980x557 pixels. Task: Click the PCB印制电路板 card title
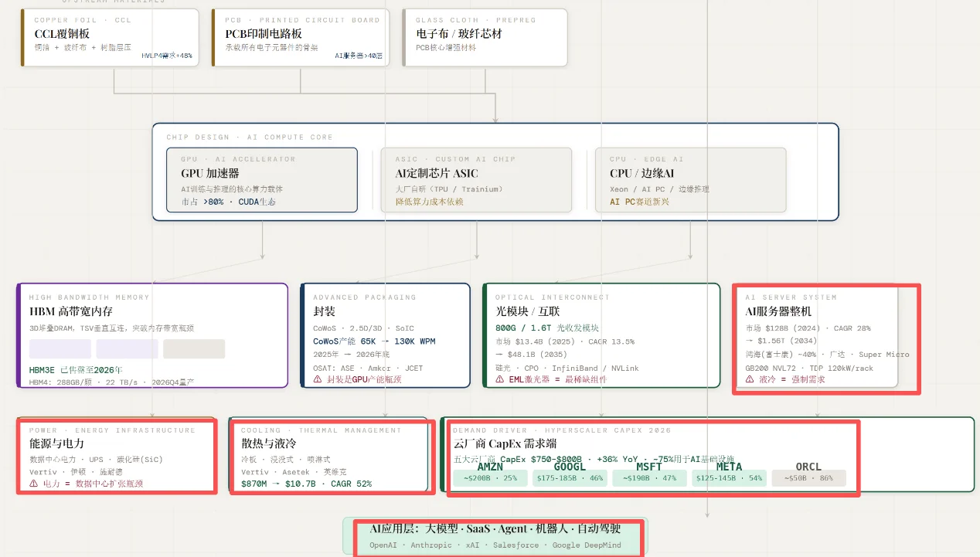pos(264,34)
